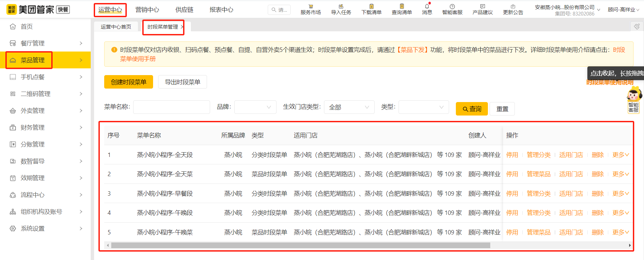This screenshot has height=260, width=644.
Task: Click the 美团管家 logo
Action: point(38,9)
